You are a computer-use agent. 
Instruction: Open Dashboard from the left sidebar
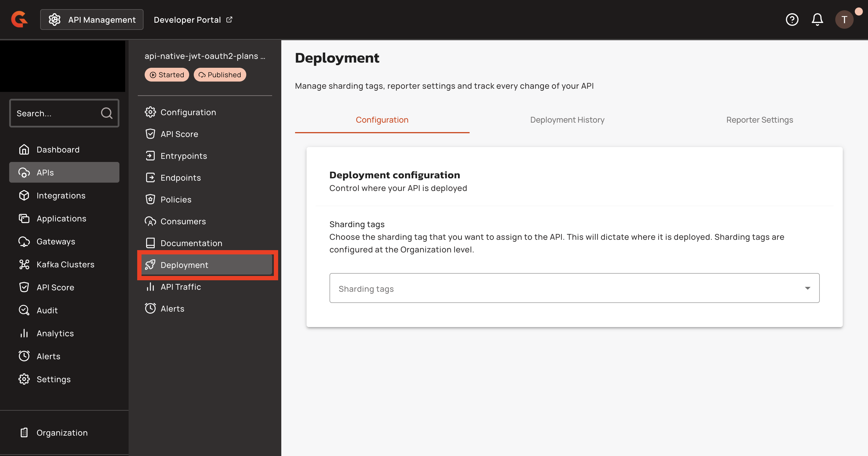tap(58, 150)
